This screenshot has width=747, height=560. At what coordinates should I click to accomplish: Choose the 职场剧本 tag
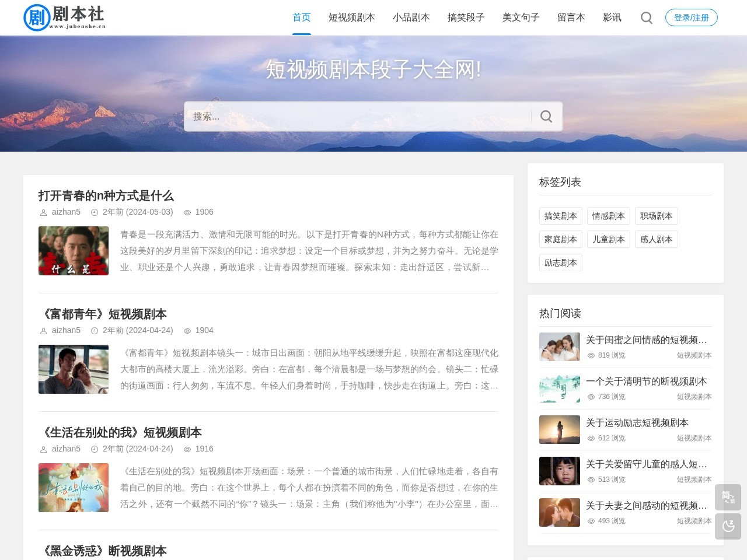pyautogui.click(x=656, y=216)
